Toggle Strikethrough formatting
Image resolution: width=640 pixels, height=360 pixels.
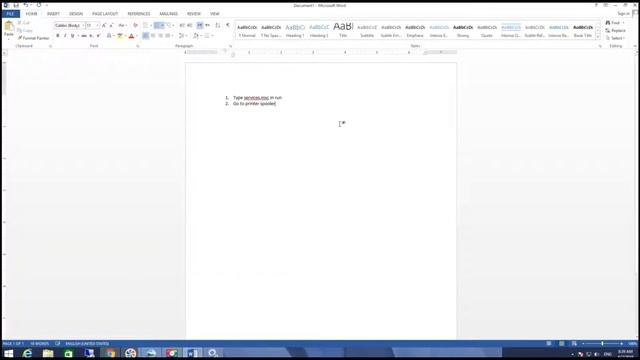(84, 36)
